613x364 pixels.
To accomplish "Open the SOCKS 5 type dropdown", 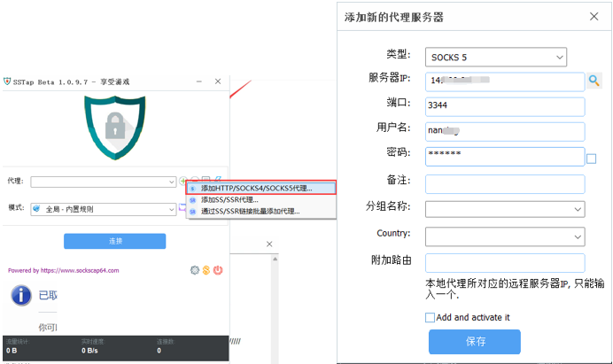I will tap(495, 58).
